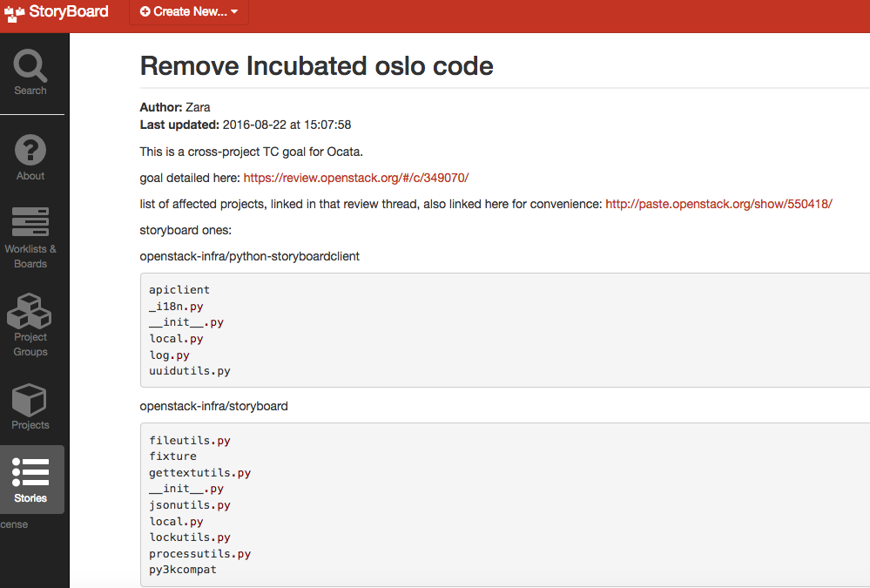870x588 pixels.
Task: Select the Stories list icon
Action: (x=30, y=471)
